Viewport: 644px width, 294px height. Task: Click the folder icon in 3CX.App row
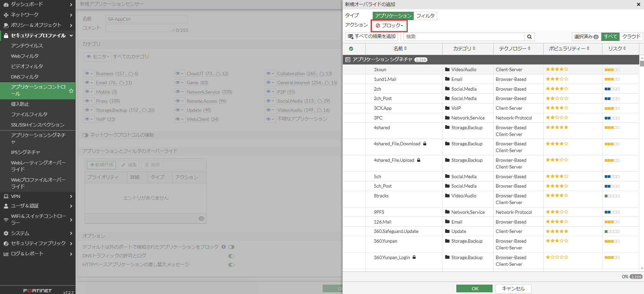(447, 108)
